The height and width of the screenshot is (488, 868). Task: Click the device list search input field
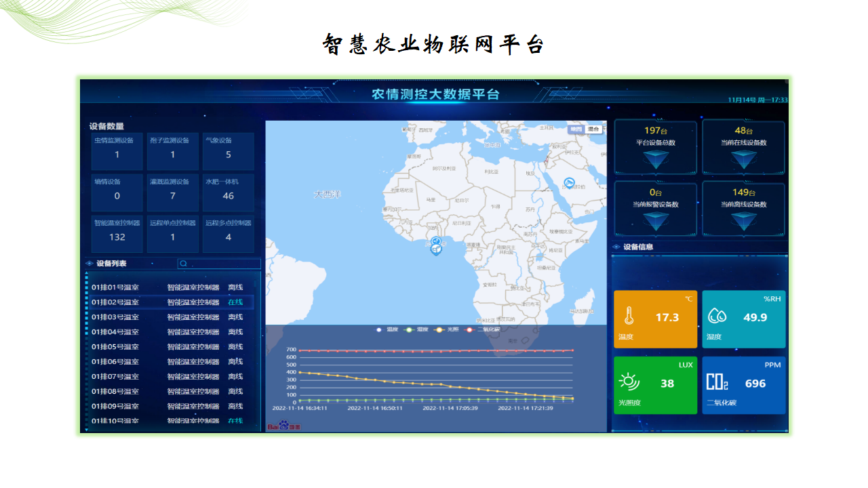coord(219,264)
